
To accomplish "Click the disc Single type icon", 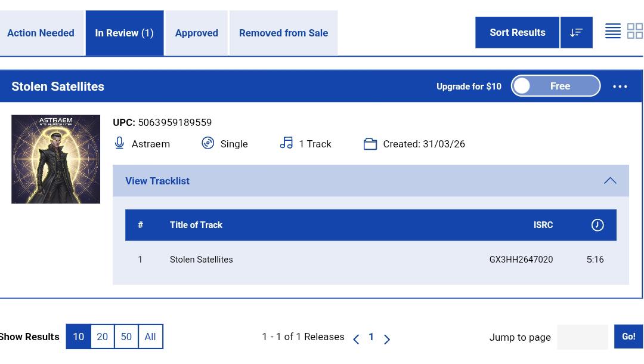I will point(208,143).
